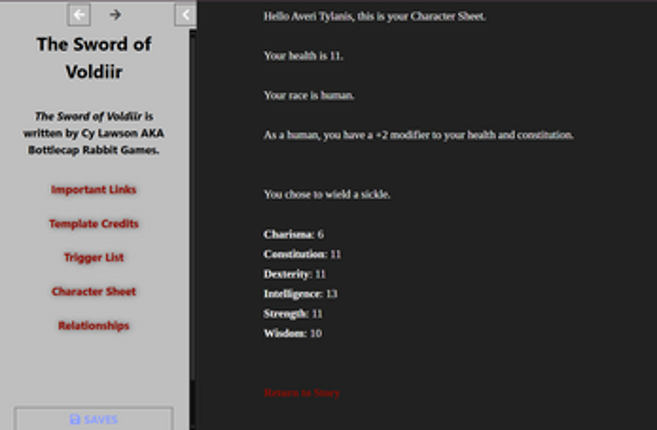Click the 'You chose to wield a sickle' text

(x=327, y=194)
